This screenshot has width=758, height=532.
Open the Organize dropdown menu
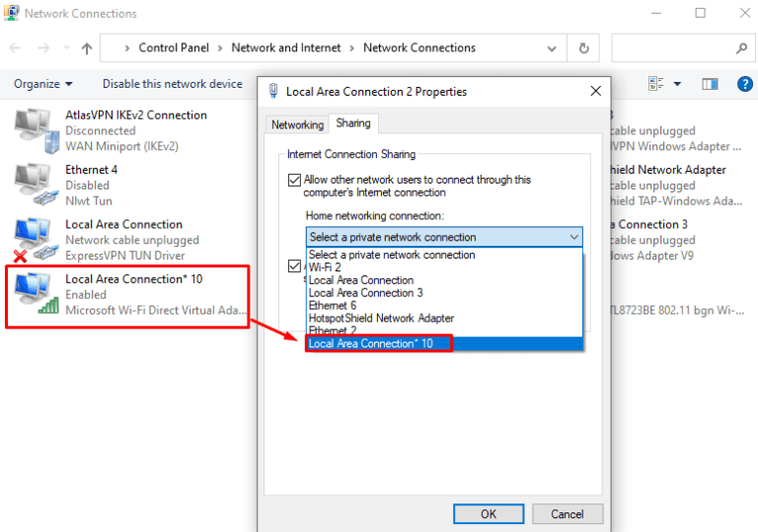pyautogui.click(x=43, y=85)
